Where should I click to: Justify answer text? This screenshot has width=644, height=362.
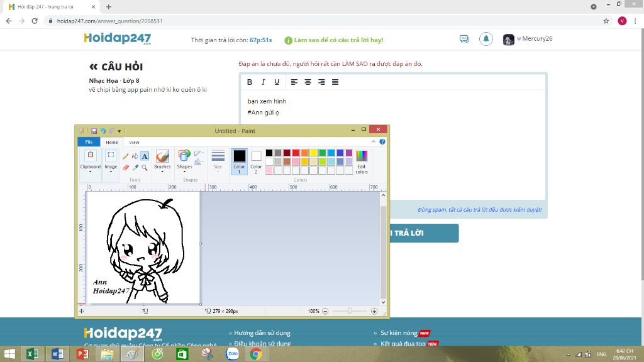tap(335, 82)
